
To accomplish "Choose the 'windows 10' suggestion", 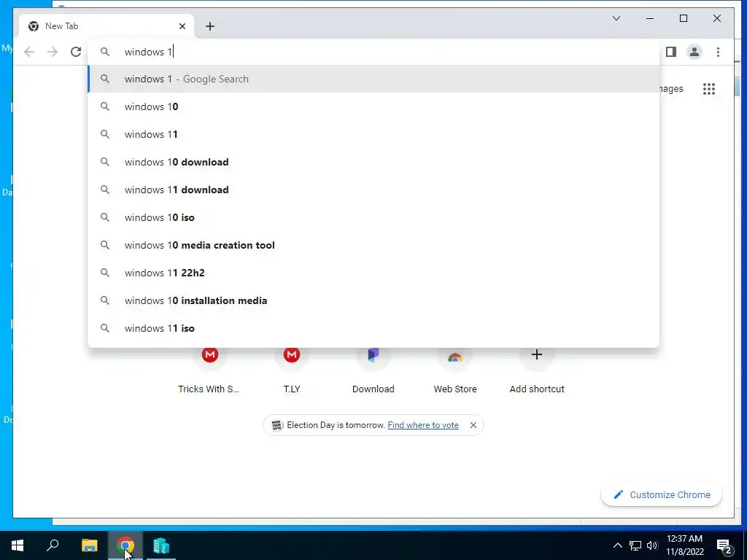I will coord(374,106).
